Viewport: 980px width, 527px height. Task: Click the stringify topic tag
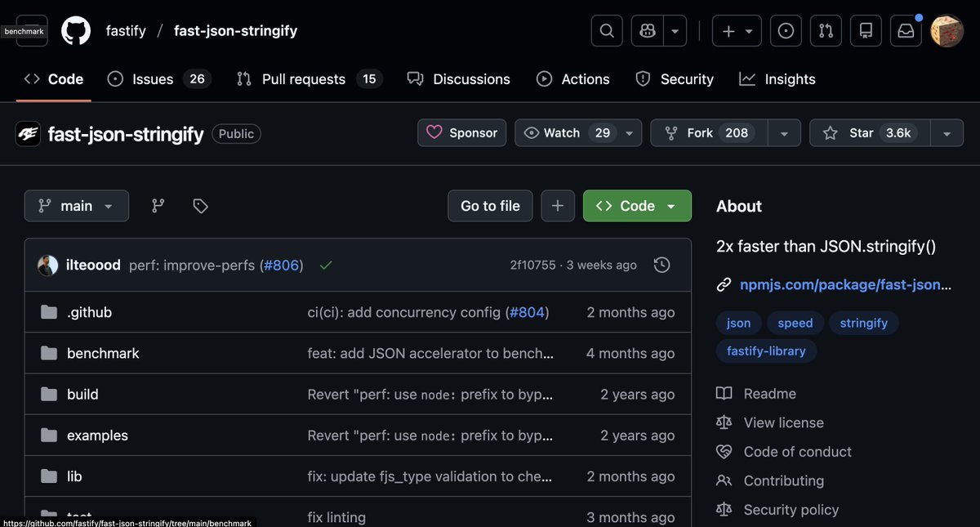864,323
